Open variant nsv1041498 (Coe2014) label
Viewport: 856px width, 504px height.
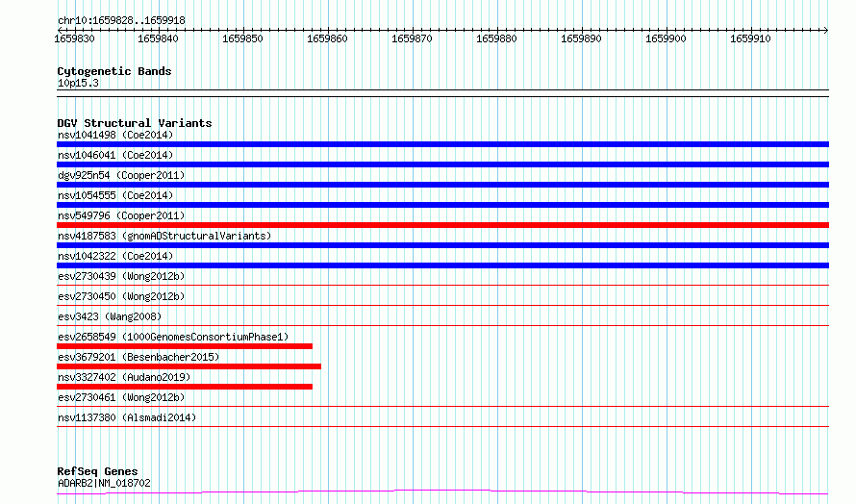pos(115,135)
